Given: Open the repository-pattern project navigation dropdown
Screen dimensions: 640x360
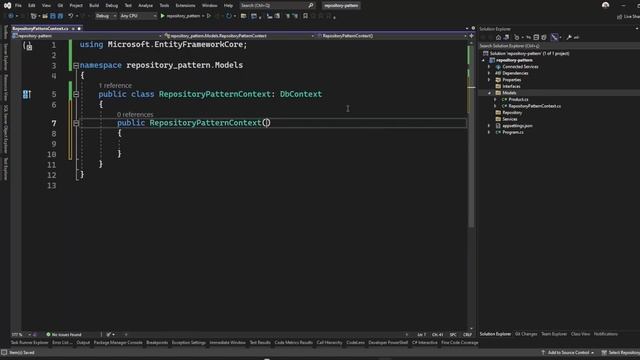Looking at the screenshot, I should coord(87,36).
